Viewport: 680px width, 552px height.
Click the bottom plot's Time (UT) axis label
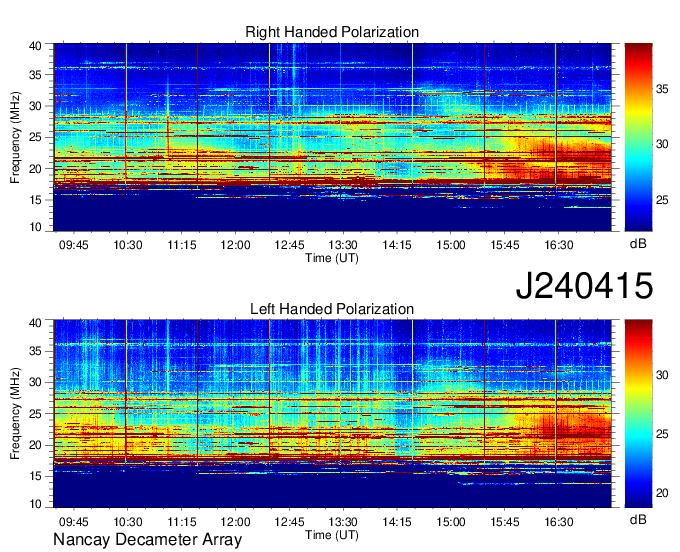coord(332,535)
